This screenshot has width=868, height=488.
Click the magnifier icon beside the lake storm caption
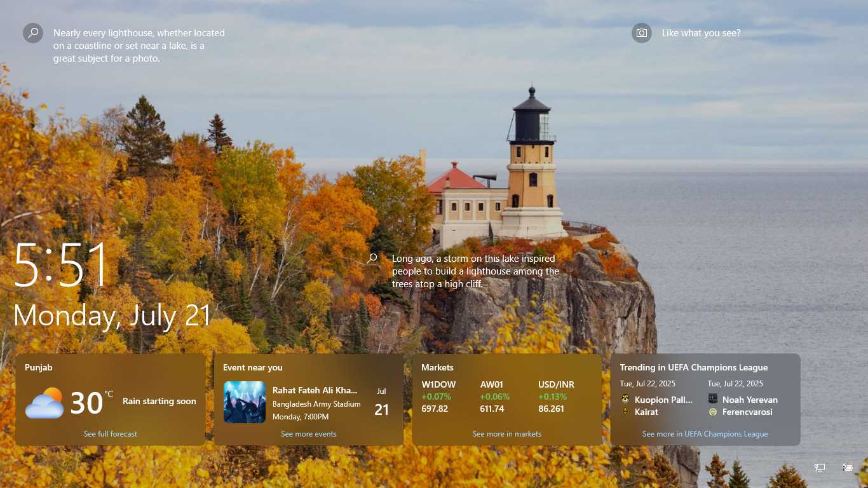372,258
